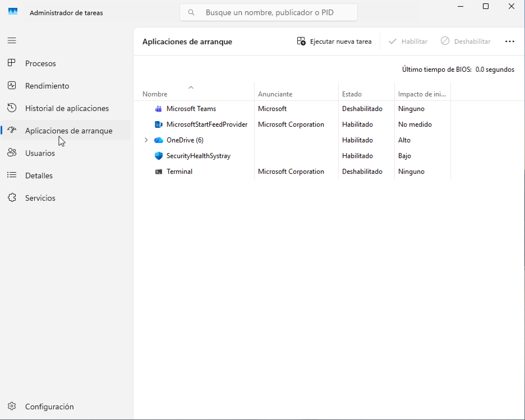Click the search magnifier icon
Viewport: 525px width, 420px height.
[x=191, y=12]
